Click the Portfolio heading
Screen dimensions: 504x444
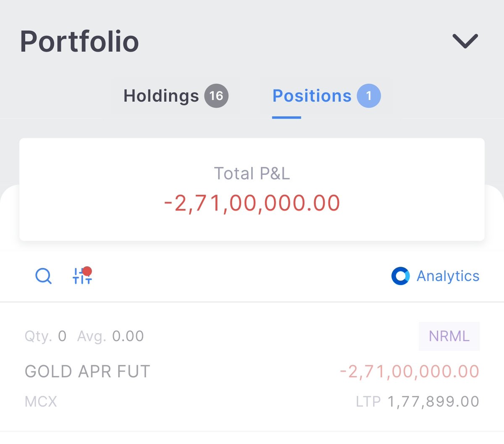(79, 42)
